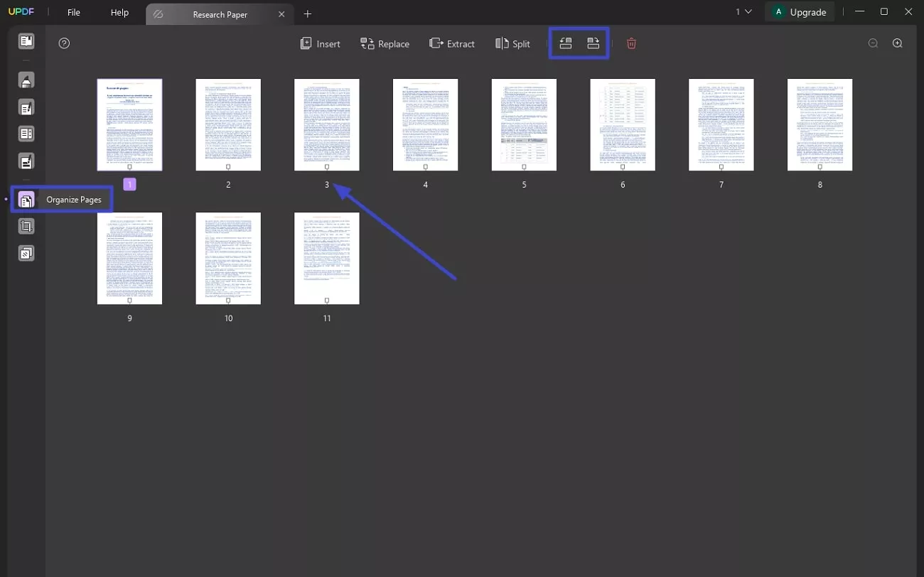The image size is (924, 577).
Task: Click the Extract pages button
Action: click(452, 43)
